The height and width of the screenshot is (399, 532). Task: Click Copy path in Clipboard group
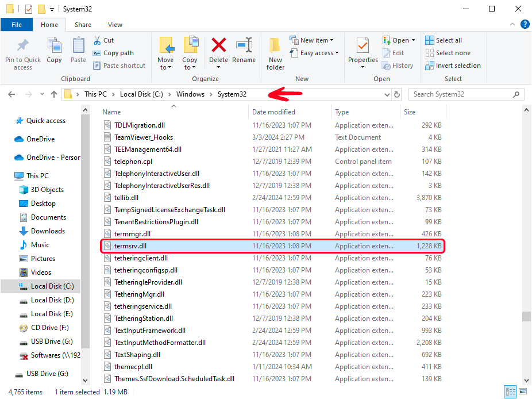(113, 53)
